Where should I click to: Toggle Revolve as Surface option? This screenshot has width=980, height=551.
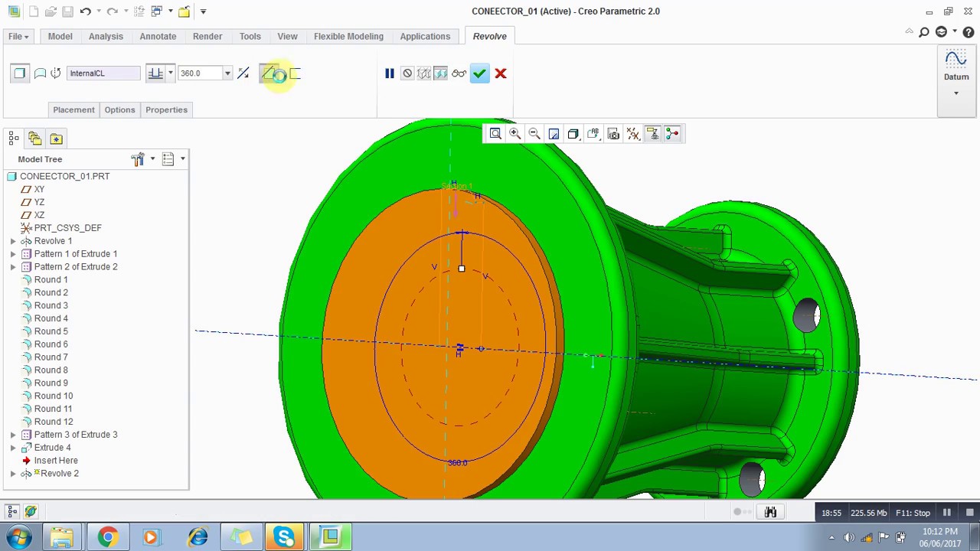[40, 73]
